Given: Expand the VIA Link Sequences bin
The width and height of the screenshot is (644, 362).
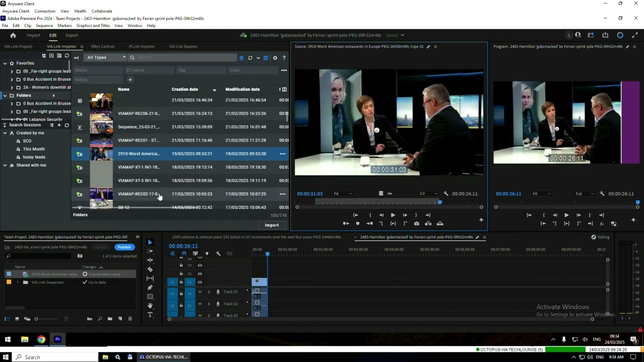Looking at the screenshot, I should [x=18, y=283].
